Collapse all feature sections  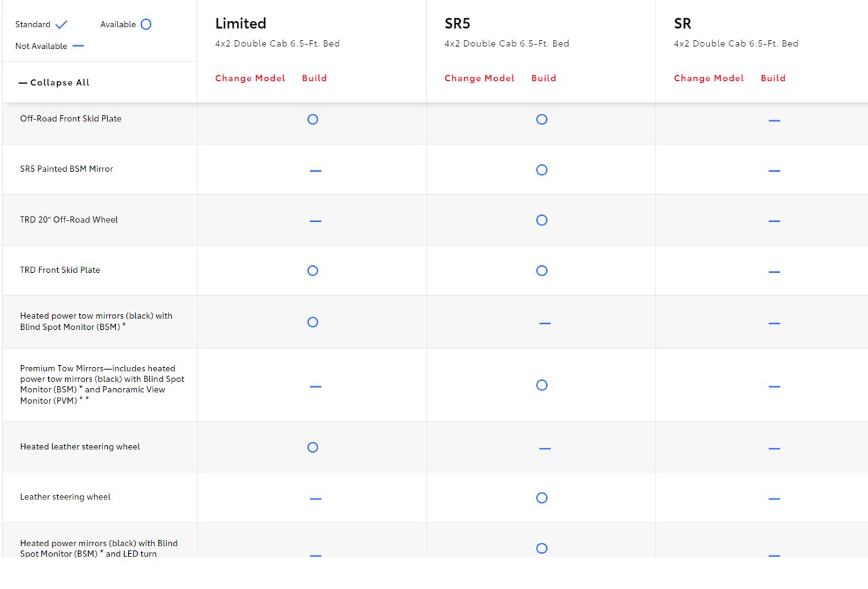pos(54,83)
